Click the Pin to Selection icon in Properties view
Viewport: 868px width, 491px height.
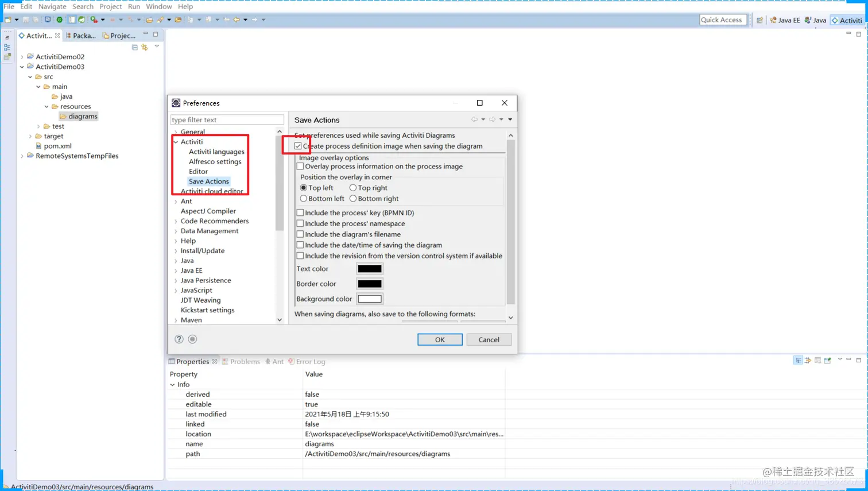pos(828,361)
